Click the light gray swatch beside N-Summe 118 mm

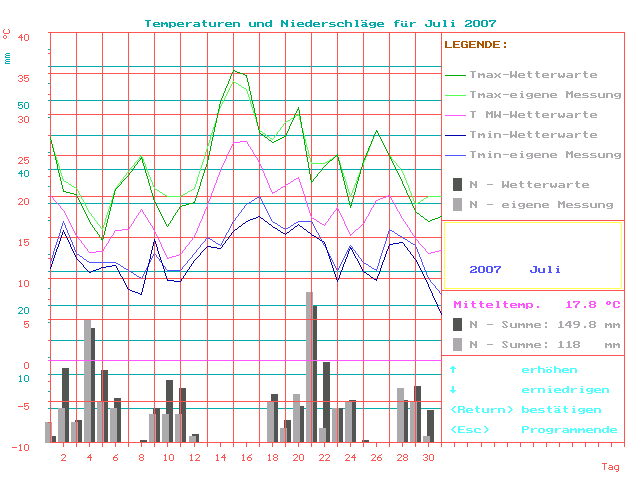(457, 344)
